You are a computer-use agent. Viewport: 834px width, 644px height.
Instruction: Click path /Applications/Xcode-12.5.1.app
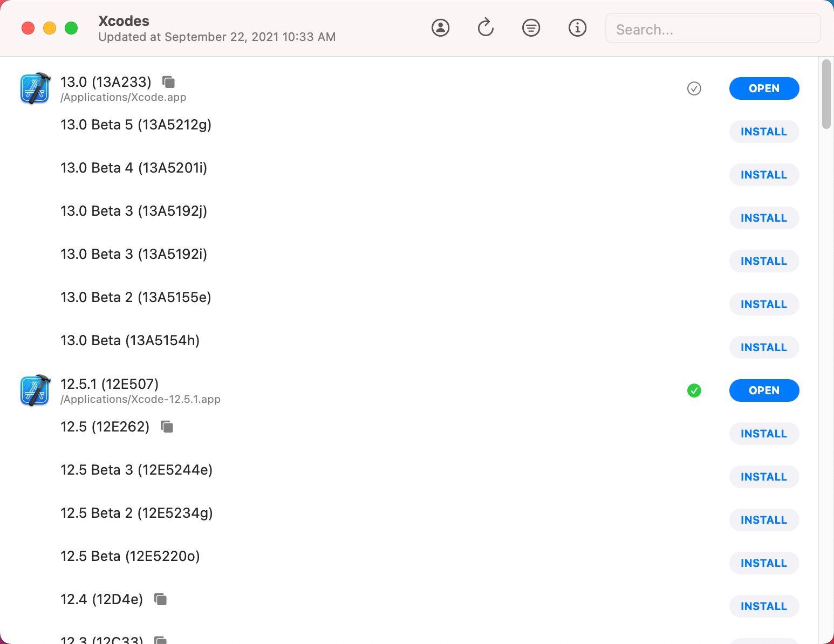(x=140, y=400)
